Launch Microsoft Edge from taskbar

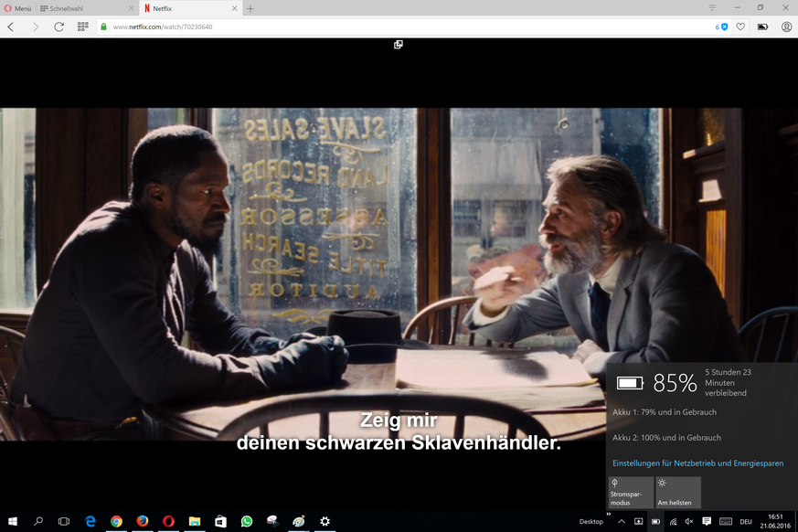(90, 521)
